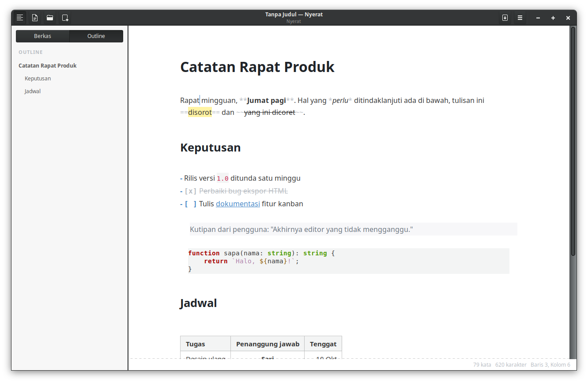Viewport: 588px width, 383px height.
Task: Open a file with the folder icon
Action: click(x=50, y=18)
